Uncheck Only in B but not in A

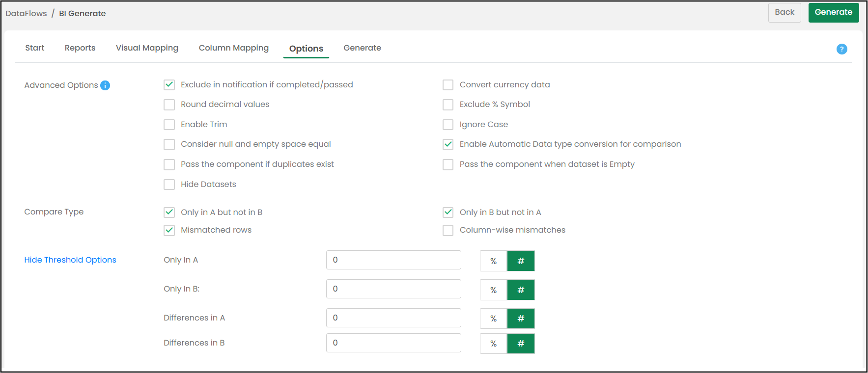tap(448, 213)
